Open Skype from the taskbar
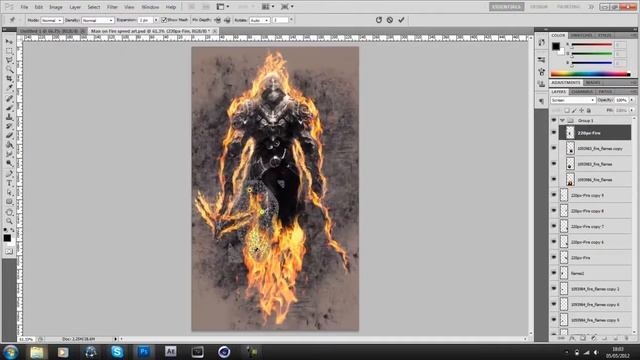Image resolution: width=640 pixels, height=360 pixels. (117, 351)
